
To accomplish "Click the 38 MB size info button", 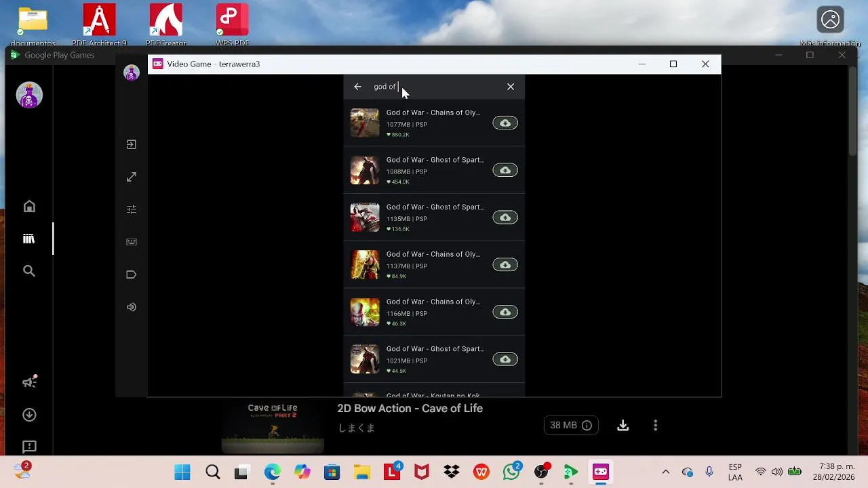I will click(571, 426).
